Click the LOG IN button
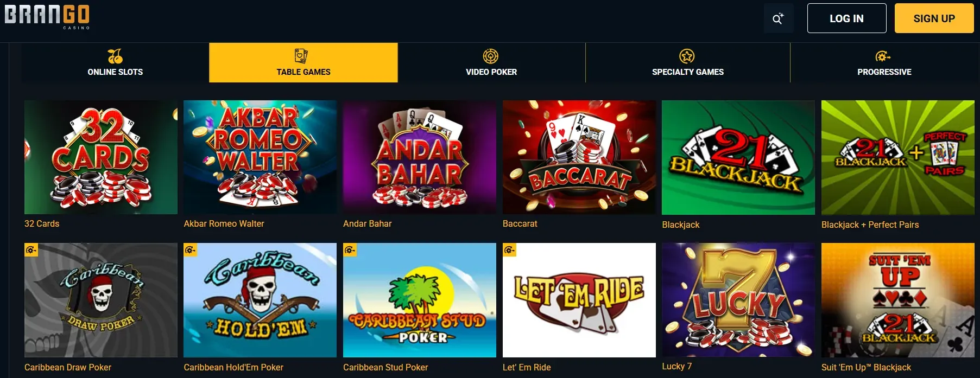 pyautogui.click(x=846, y=18)
